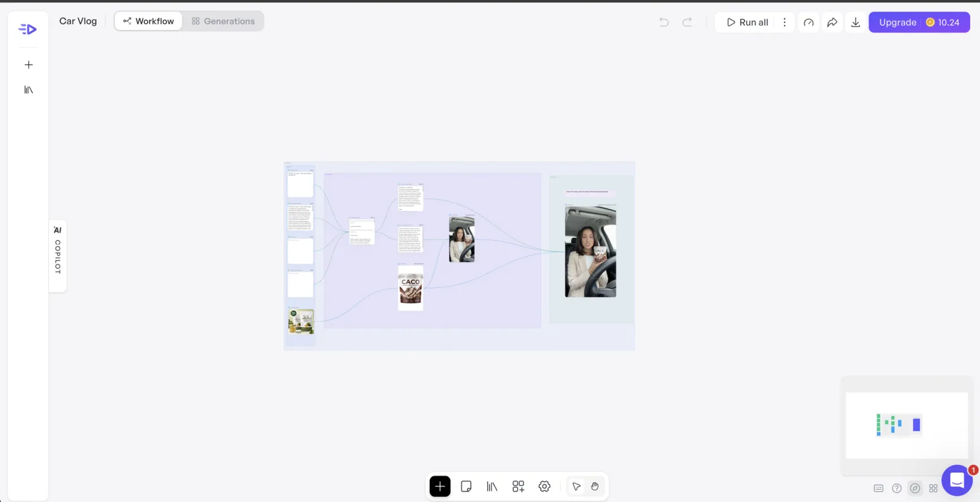Click the 10.24 credits balance
This screenshot has width=980, height=502.
coord(943,23)
